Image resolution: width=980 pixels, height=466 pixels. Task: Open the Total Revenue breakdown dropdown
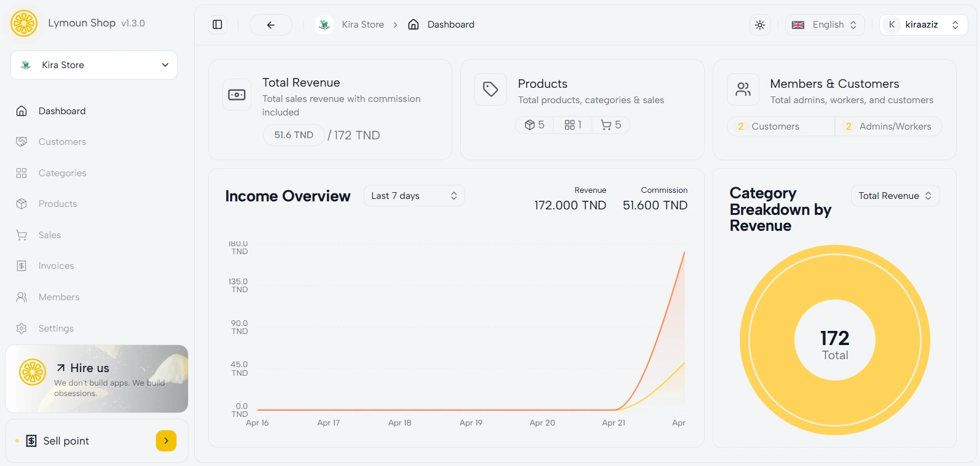tap(895, 196)
